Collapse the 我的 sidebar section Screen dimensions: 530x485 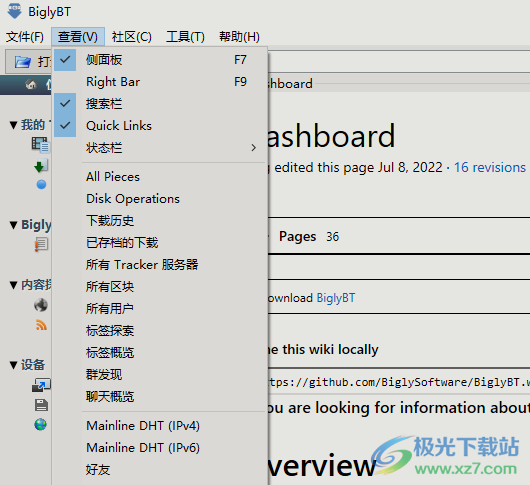click(13, 125)
